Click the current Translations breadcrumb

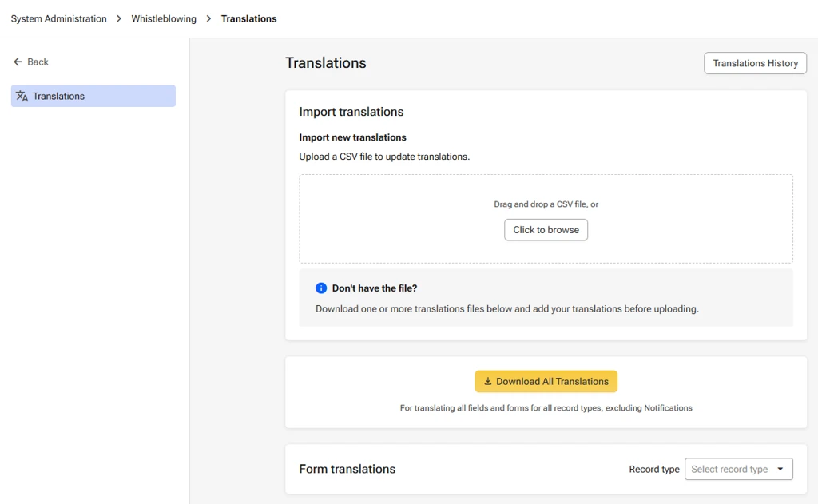click(x=249, y=19)
